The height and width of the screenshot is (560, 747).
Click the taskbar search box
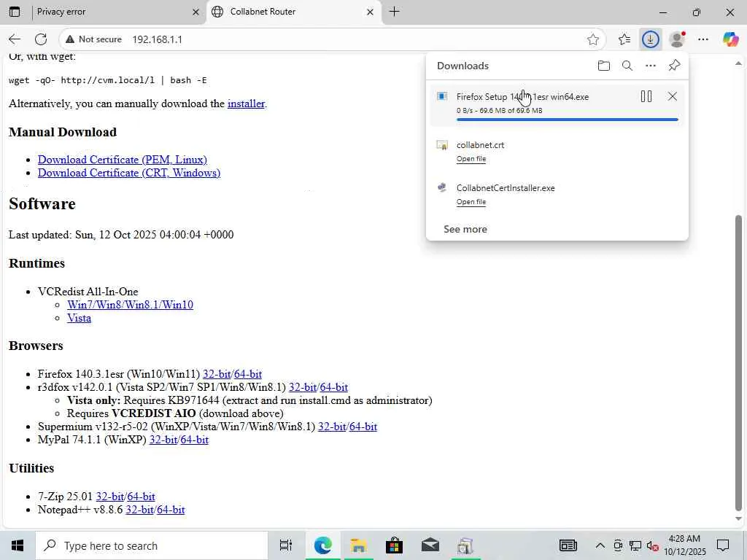152,545
